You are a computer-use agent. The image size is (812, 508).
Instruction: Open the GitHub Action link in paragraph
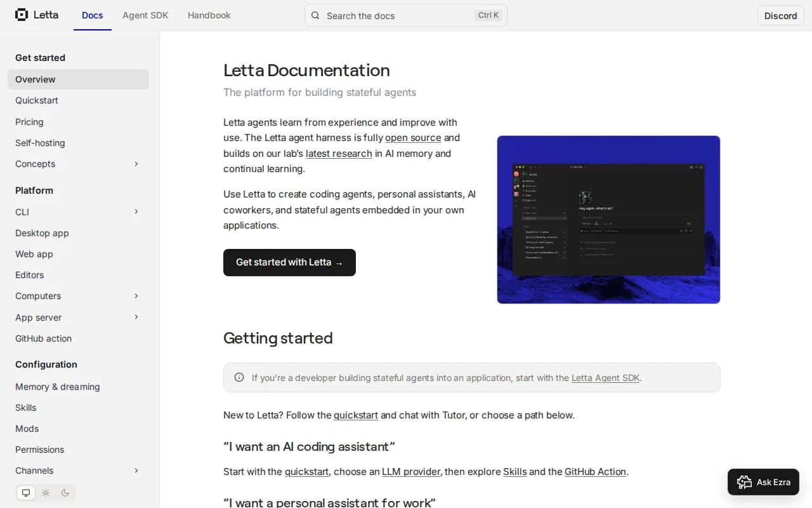point(596,472)
